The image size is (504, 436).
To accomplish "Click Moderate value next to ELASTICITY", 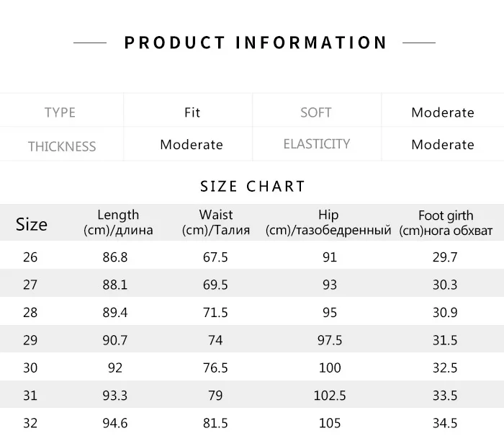I will pyautogui.click(x=442, y=145).
